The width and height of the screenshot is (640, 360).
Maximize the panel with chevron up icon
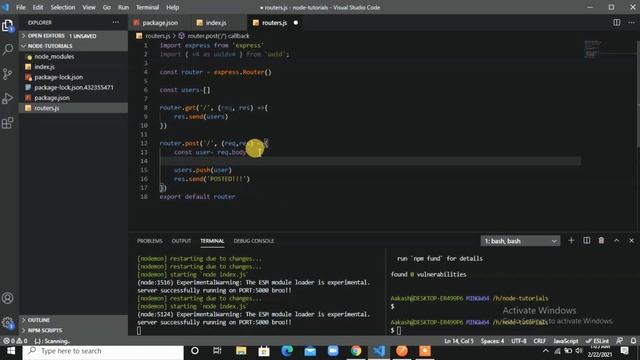(x=616, y=240)
